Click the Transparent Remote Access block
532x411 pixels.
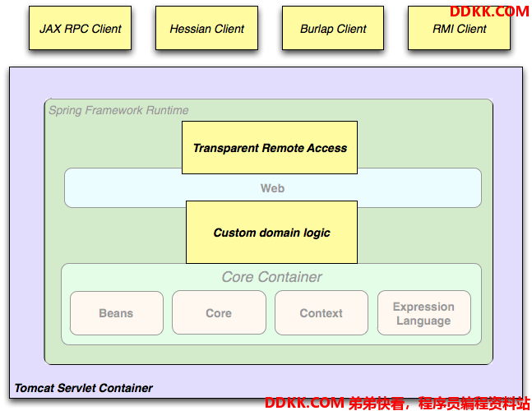[270, 147]
